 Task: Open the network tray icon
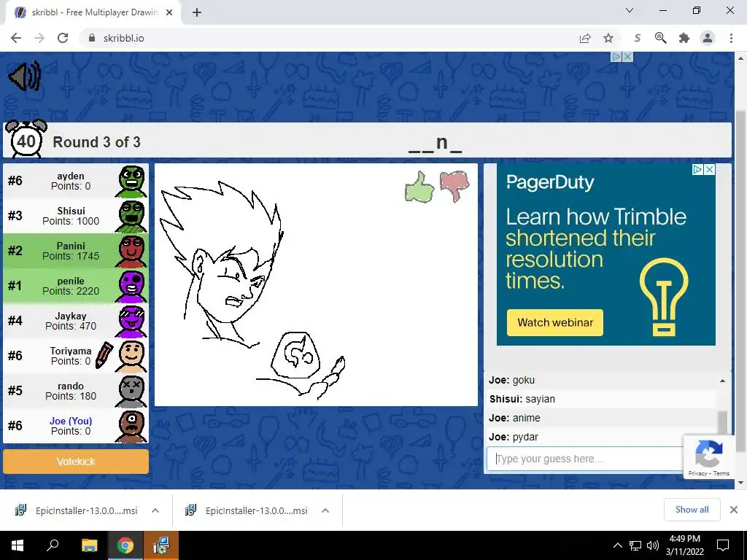[635, 545]
